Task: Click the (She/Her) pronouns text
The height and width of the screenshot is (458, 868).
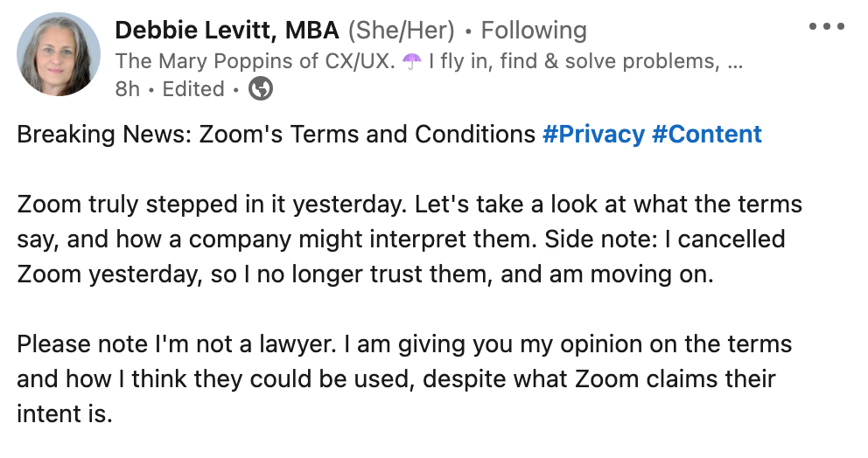Action: coord(401,31)
